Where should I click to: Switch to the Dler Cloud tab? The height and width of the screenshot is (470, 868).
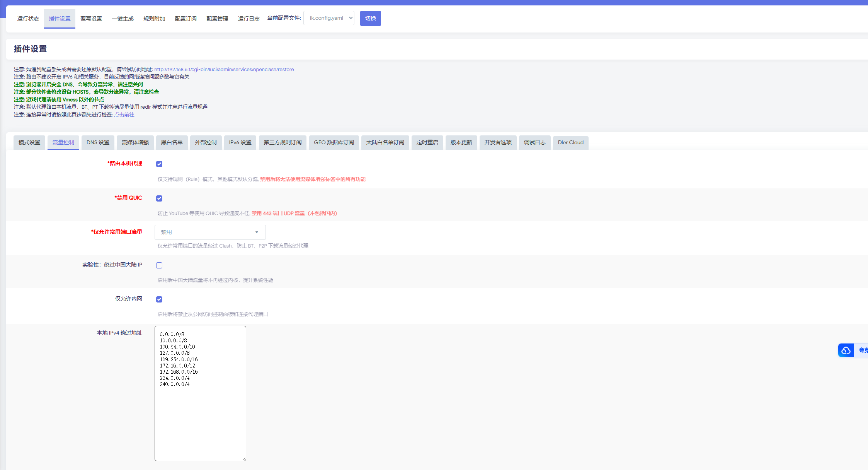(x=570, y=143)
